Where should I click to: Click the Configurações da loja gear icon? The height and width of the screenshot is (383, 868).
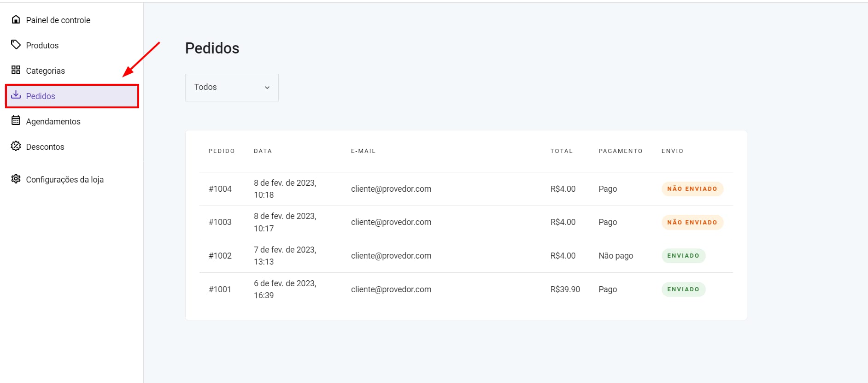[16, 179]
